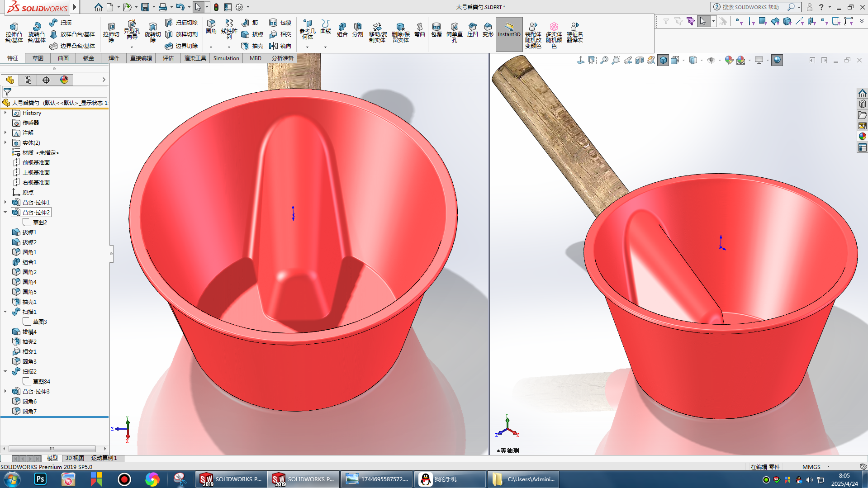Click the 分割 split tool
Image resolution: width=868 pixels, height=488 pixels.
pyautogui.click(x=357, y=29)
